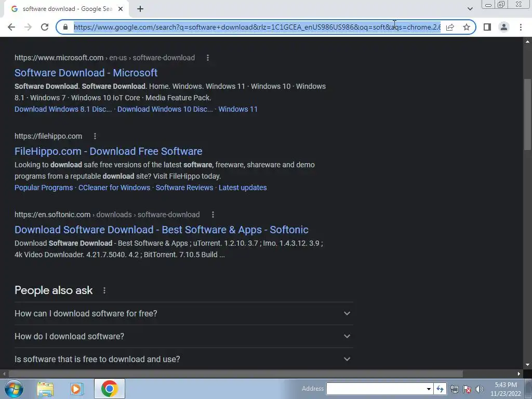Image resolution: width=532 pixels, height=399 pixels.
Task: Click the https://en.softonic.com breadcrumb URL
Action: tap(52, 215)
